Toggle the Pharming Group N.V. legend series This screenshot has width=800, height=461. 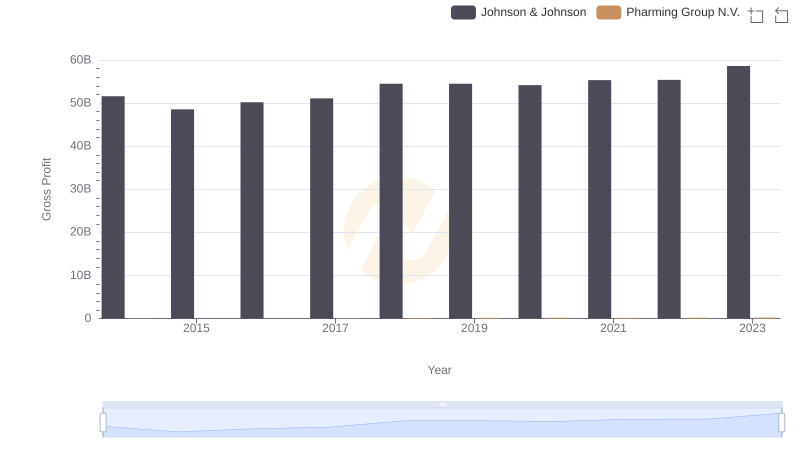click(668, 12)
